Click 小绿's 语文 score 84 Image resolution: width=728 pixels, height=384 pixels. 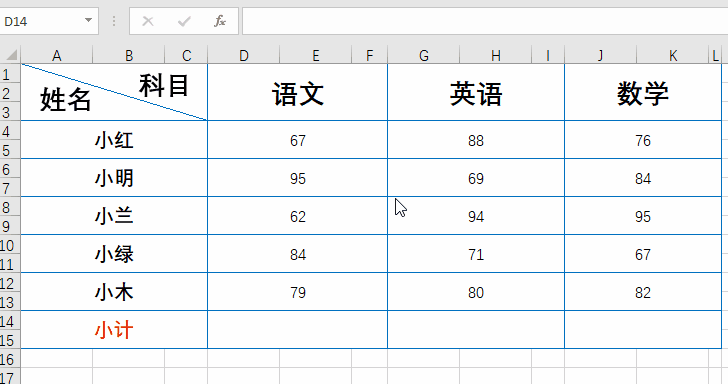(298, 254)
